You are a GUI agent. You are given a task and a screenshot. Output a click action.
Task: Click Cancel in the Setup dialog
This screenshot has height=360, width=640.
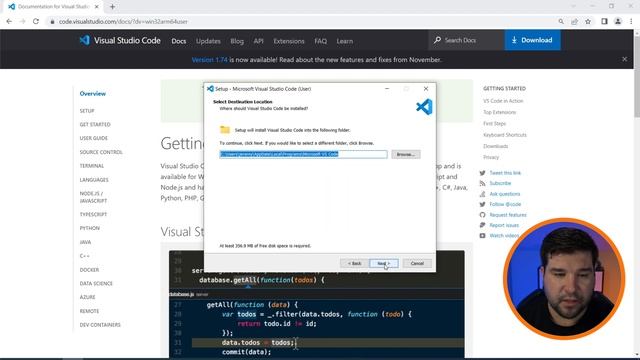417,263
